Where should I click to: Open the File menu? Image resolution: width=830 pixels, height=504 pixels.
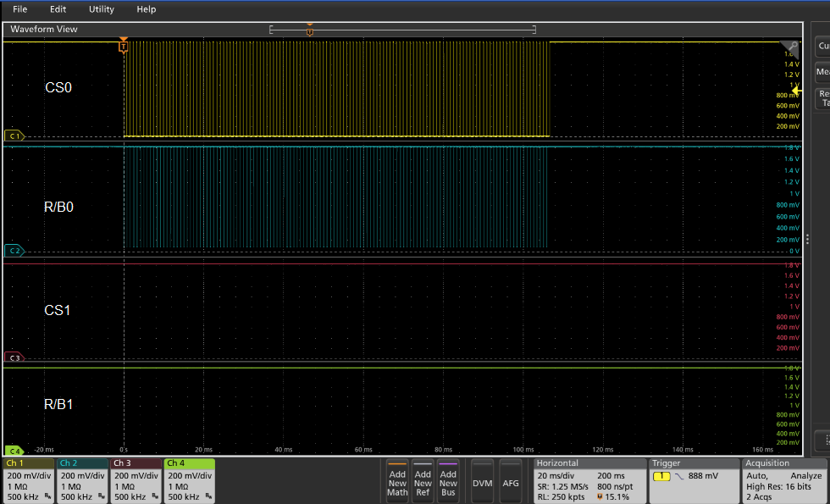click(x=19, y=9)
